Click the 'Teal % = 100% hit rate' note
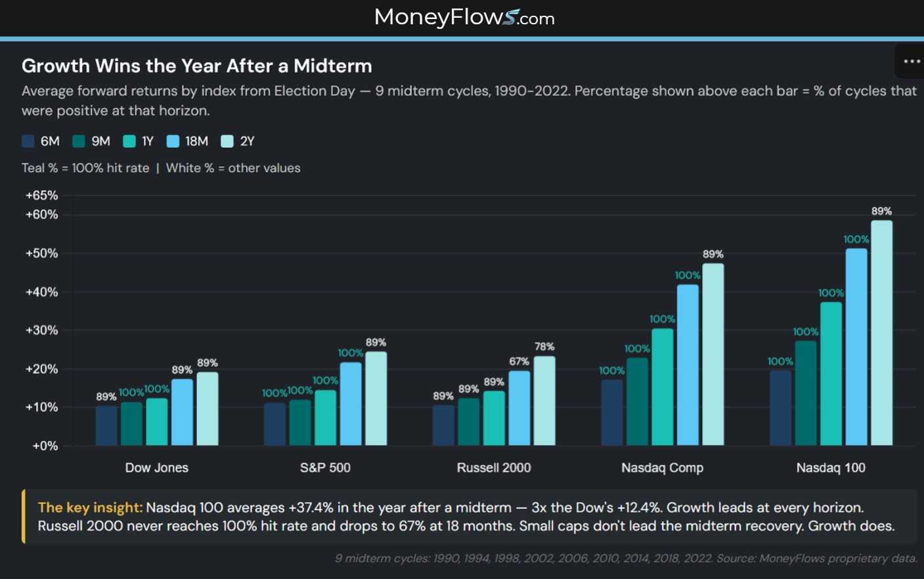The height and width of the screenshot is (579, 924). pyautogui.click(x=85, y=168)
